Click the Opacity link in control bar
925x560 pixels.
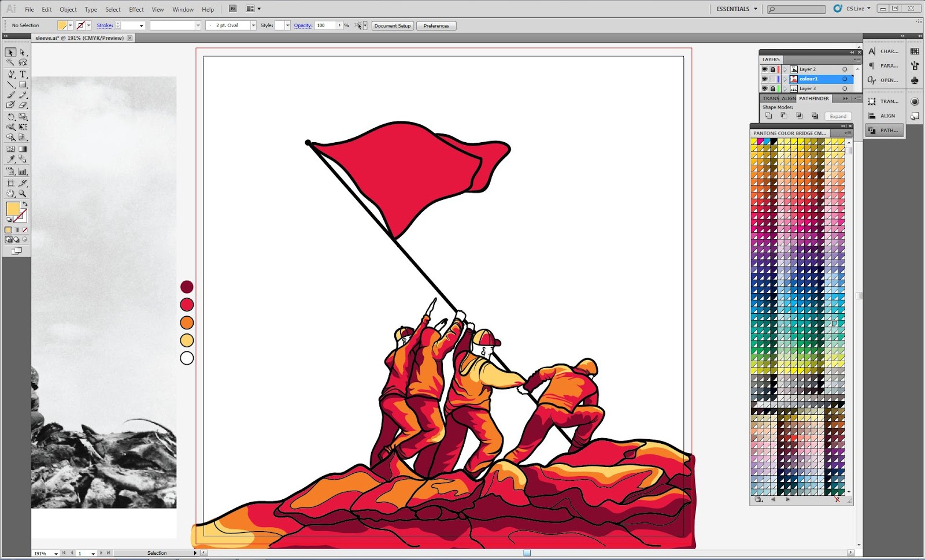click(x=303, y=25)
